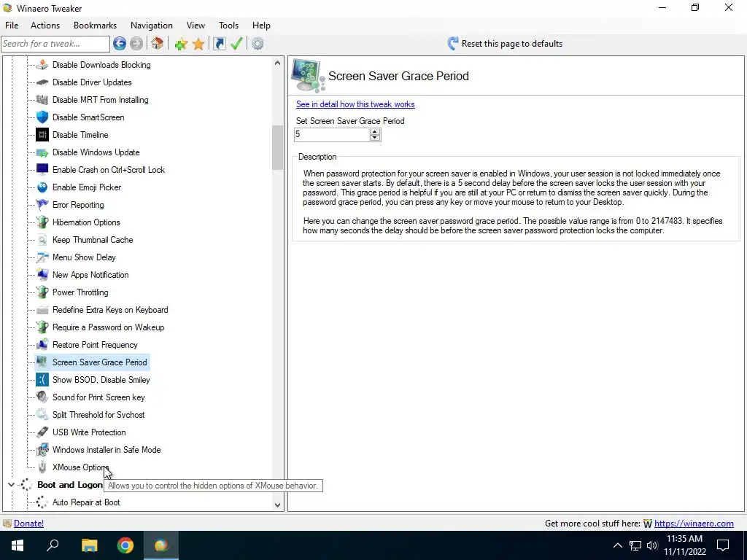Open the Bookmarks yellow star icon

point(198,44)
